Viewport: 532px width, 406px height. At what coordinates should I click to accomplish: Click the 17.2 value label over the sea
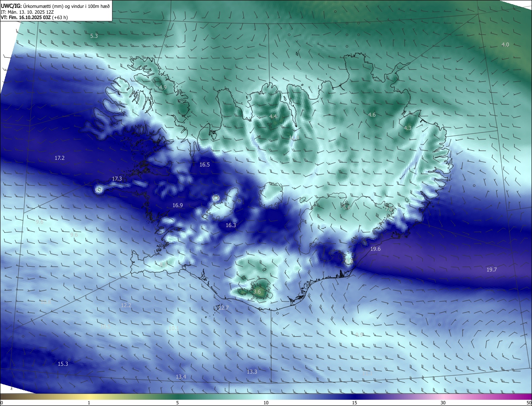pyautogui.click(x=59, y=158)
